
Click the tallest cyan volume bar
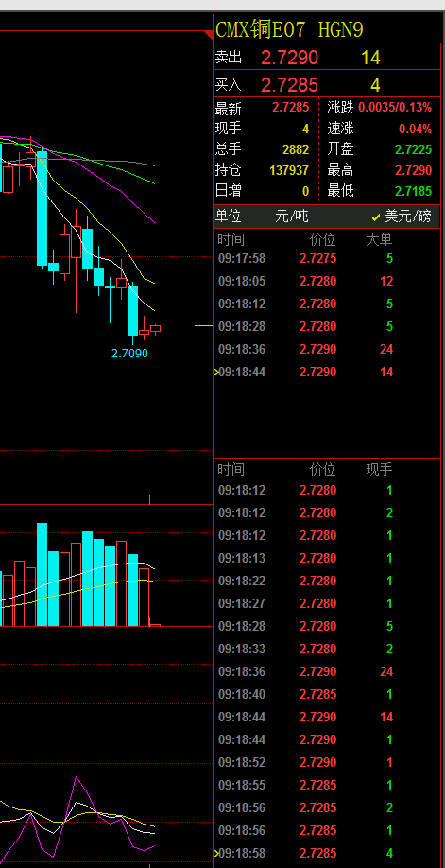click(x=43, y=575)
